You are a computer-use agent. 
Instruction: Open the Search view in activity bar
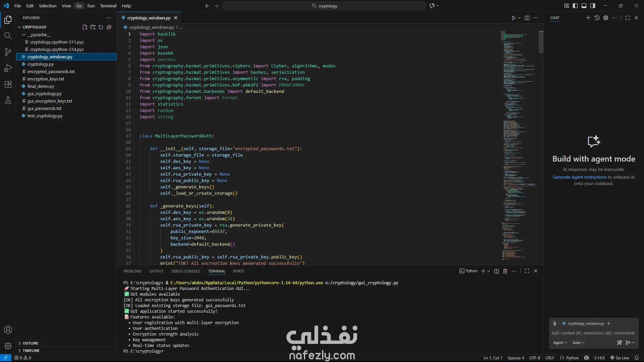(8, 36)
